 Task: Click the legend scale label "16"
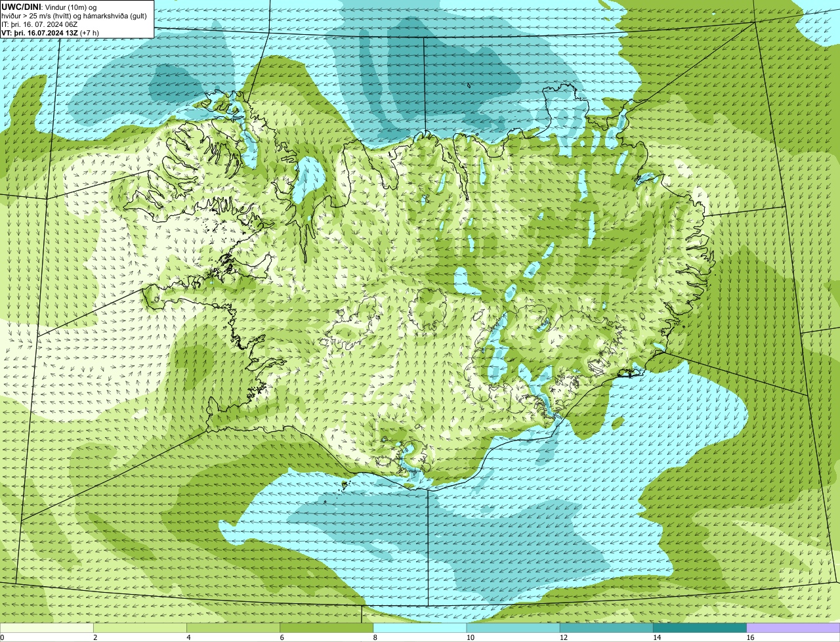(749, 637)
